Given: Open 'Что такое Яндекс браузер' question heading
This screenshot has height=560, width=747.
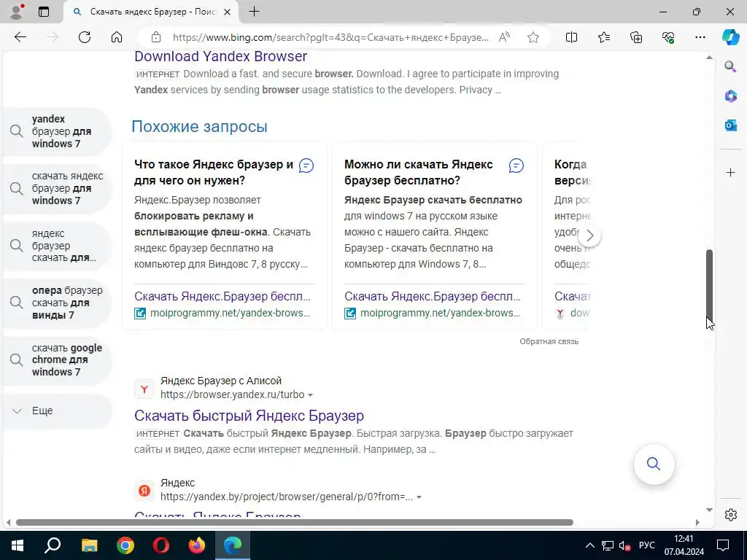Looking at the screenshot, I should pos(214,172).
